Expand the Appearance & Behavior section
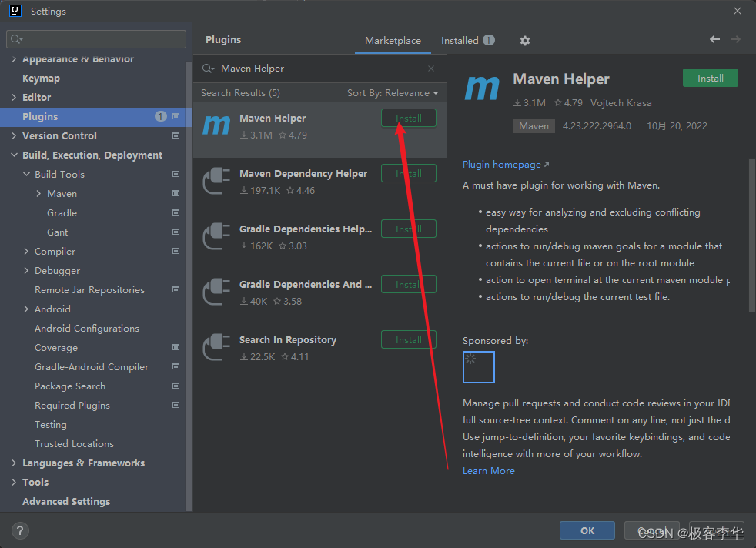The image size is (756, 548). point(14,59)
